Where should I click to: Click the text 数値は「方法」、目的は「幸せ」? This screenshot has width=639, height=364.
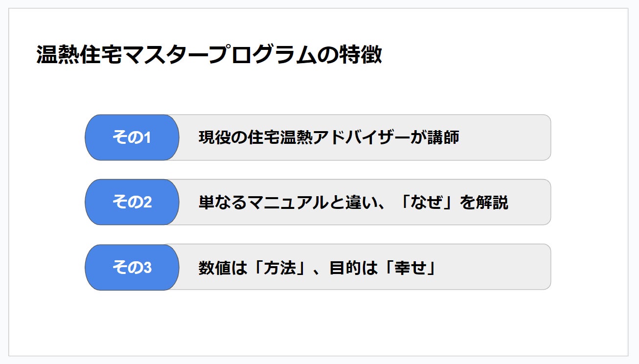[317, 268]
